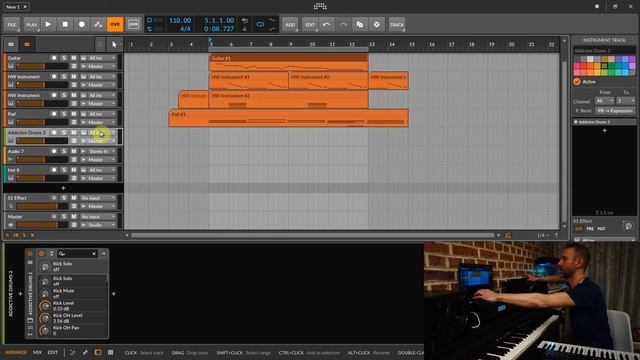640x360 pixels.
Task: Set the tempo field showing 110.00
Action: click(180, 20)
